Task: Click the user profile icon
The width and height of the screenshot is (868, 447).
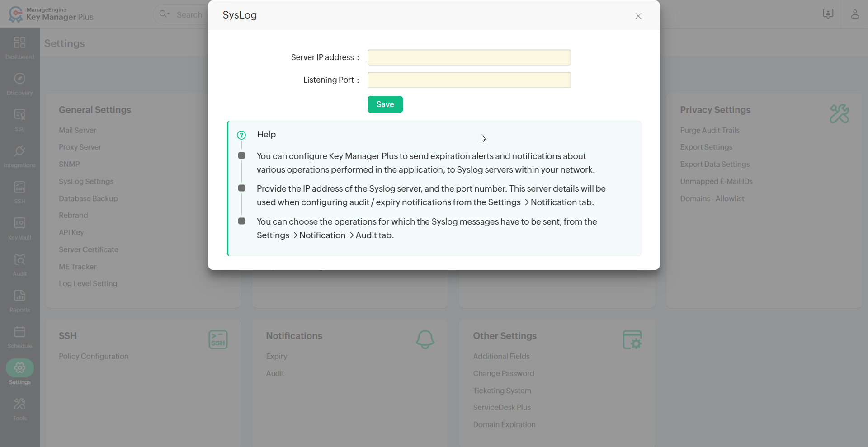Action: pyautogui.click(x=854, y=14)
